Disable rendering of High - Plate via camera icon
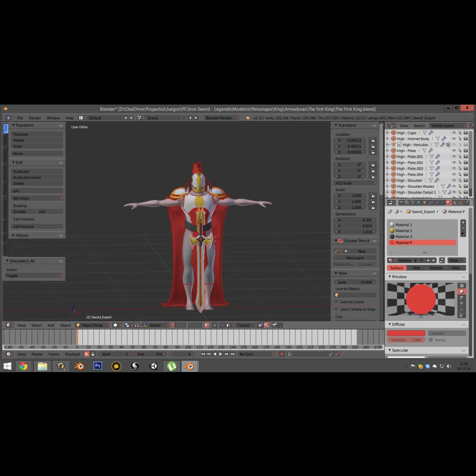The image size is (476, 476). tap(466, 150)
